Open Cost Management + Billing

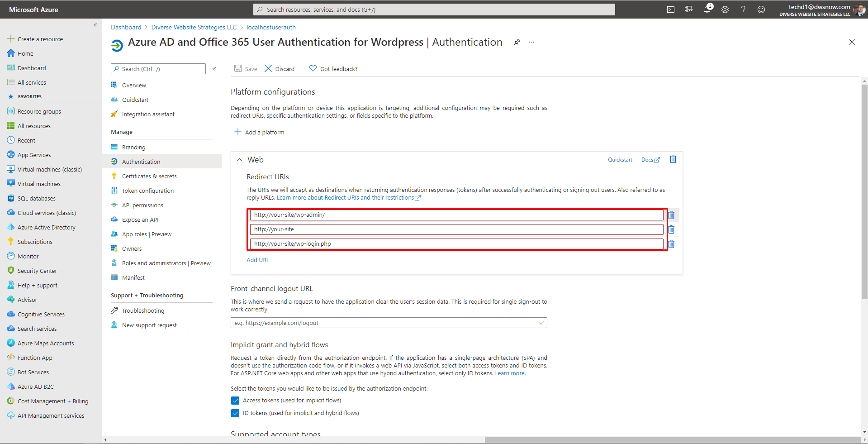(53, 401)
